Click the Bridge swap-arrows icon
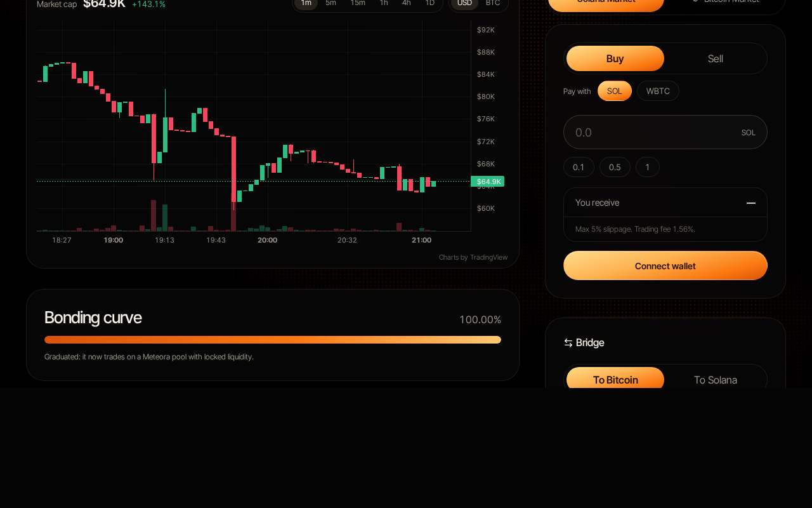 pos(568,343)
